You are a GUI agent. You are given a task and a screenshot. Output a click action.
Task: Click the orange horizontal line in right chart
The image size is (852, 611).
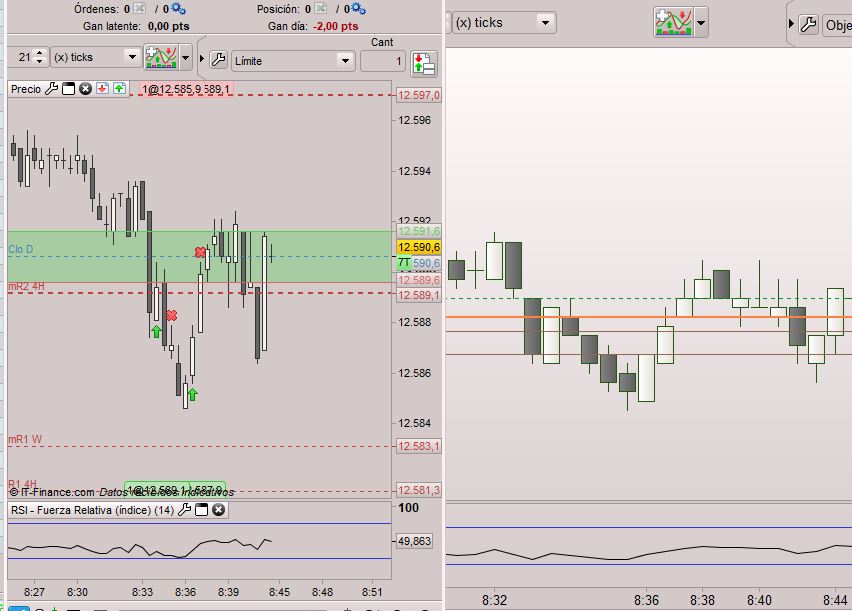[649, 317]
